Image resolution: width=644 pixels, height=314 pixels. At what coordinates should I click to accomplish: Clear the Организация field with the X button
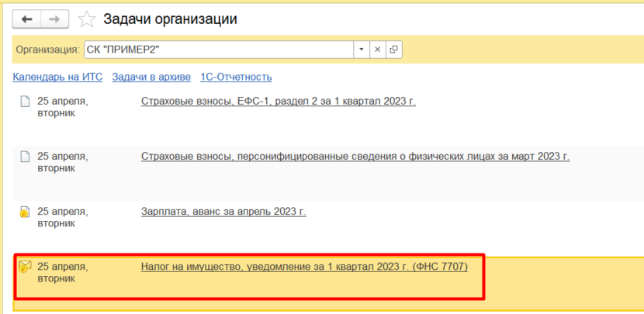pos(378,50)
